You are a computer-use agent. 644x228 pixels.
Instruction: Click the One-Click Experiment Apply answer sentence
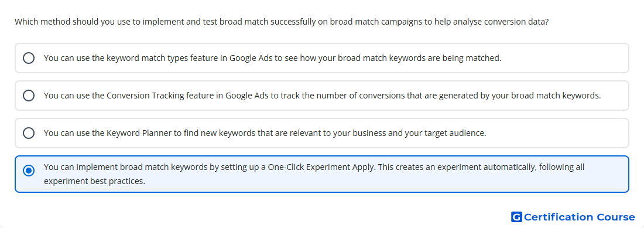[x=314, y=173]
